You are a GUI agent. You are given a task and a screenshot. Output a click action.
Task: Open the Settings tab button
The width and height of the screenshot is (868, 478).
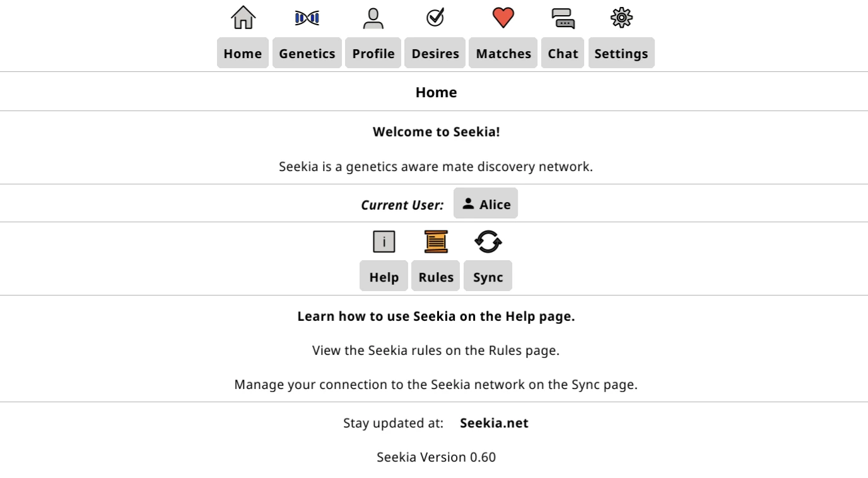coord(621,53)
